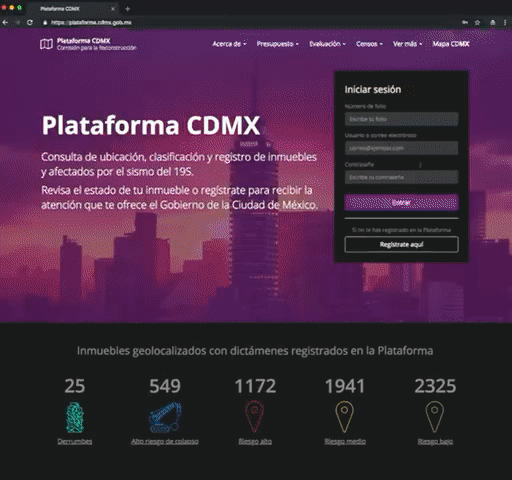Click the padlock site security icon

point(45,22)
